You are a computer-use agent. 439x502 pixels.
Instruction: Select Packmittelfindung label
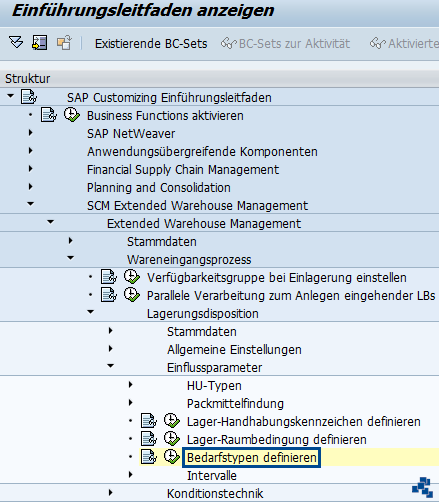click(x=235, y=404)
